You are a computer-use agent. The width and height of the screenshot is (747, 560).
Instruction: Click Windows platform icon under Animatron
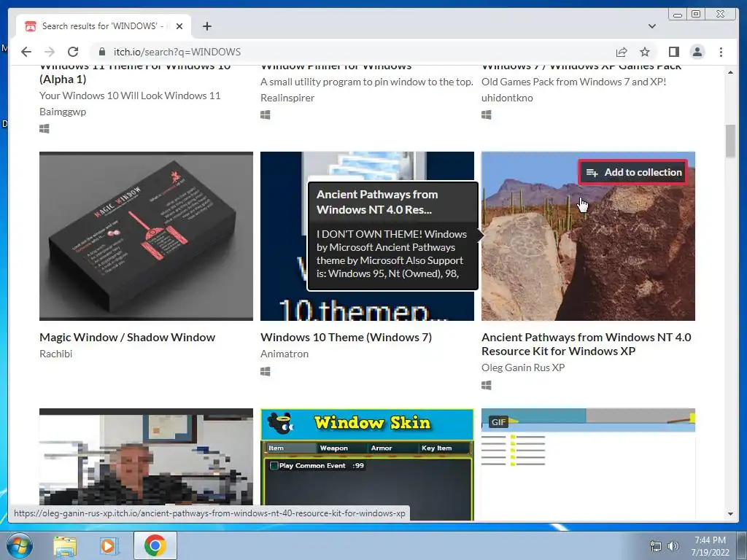pos(266,371)
